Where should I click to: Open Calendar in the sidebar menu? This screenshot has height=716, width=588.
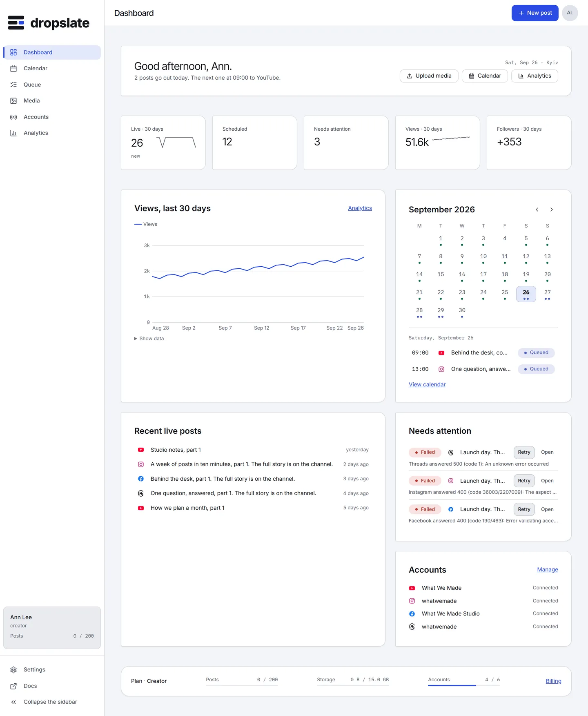52,69
